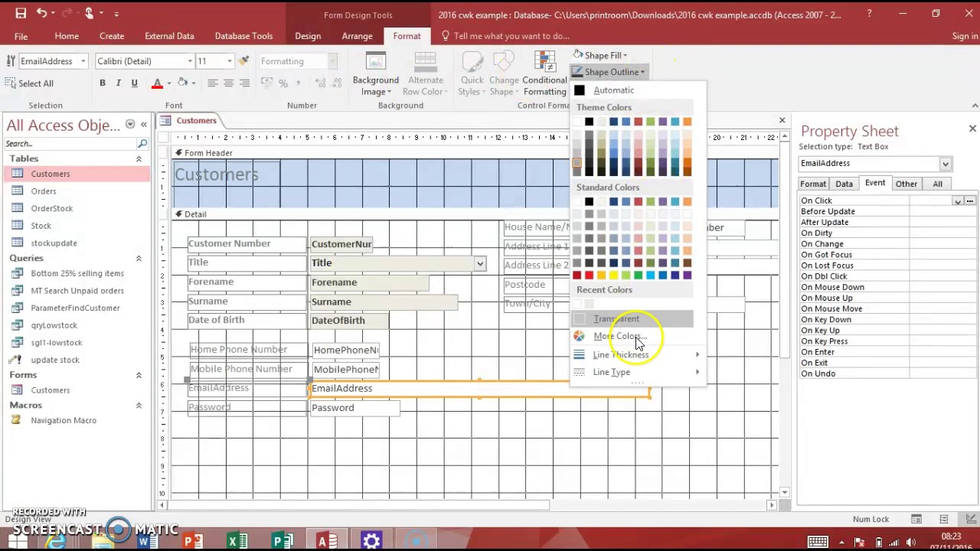Viewport: 980px width, 551px height.
Task: Open the Background Image gallery
Action: coord(376,74)
